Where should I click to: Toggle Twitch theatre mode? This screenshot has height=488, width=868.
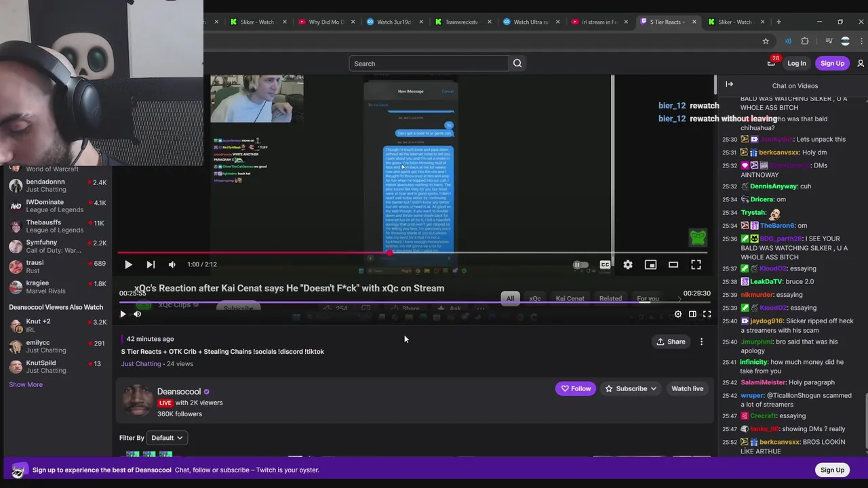[x=692, y=314]
